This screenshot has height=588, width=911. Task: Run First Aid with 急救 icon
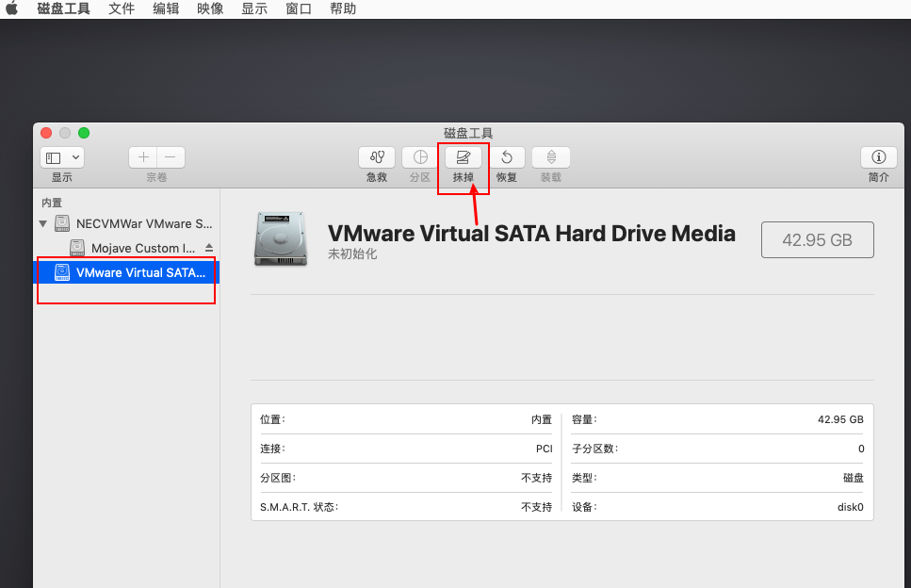click(377, 157)
